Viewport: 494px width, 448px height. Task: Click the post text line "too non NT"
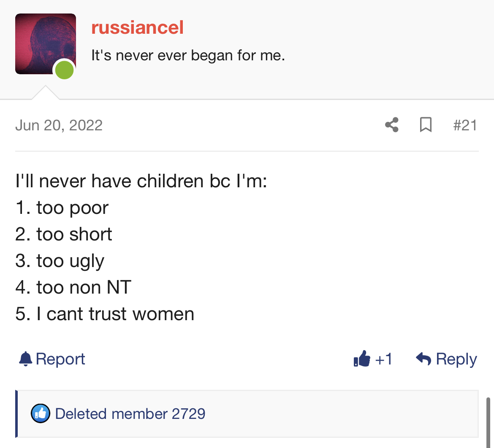point(84,287)
